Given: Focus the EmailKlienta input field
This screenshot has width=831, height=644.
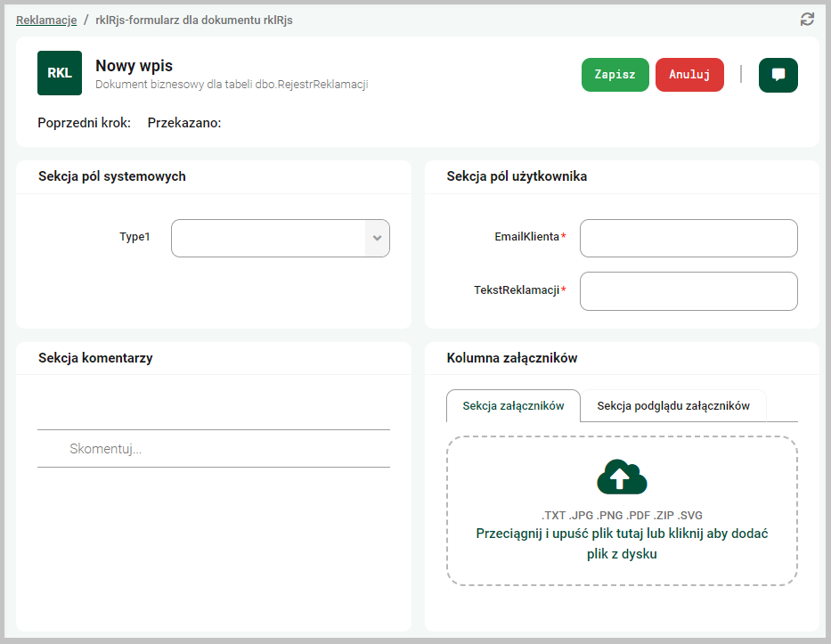Looking at the screenshot, I should pos(688,239).
